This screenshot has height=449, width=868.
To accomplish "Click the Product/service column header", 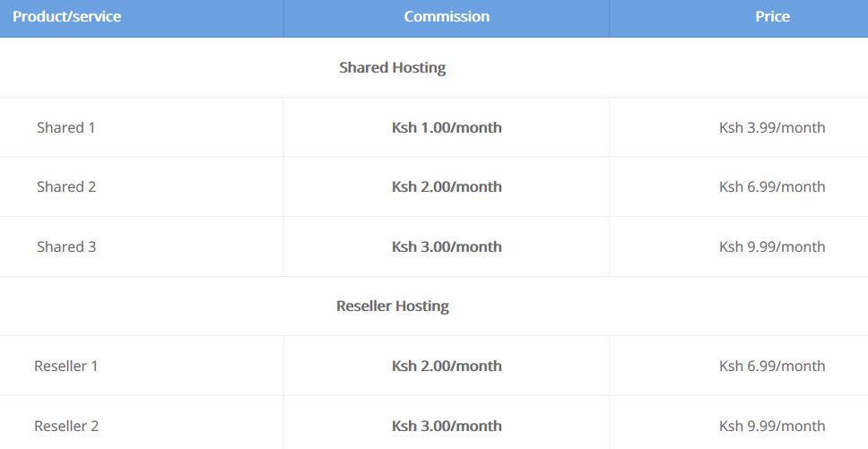I will pos(67,17).
